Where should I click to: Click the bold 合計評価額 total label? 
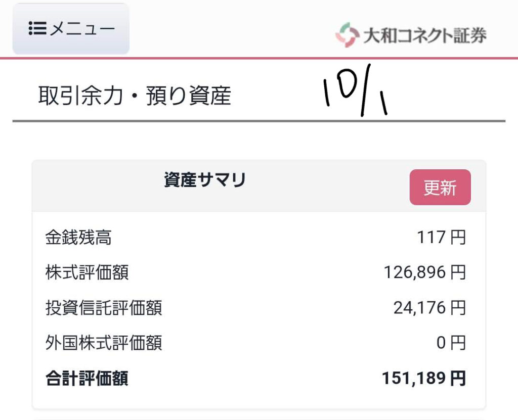tap(87, 379)
